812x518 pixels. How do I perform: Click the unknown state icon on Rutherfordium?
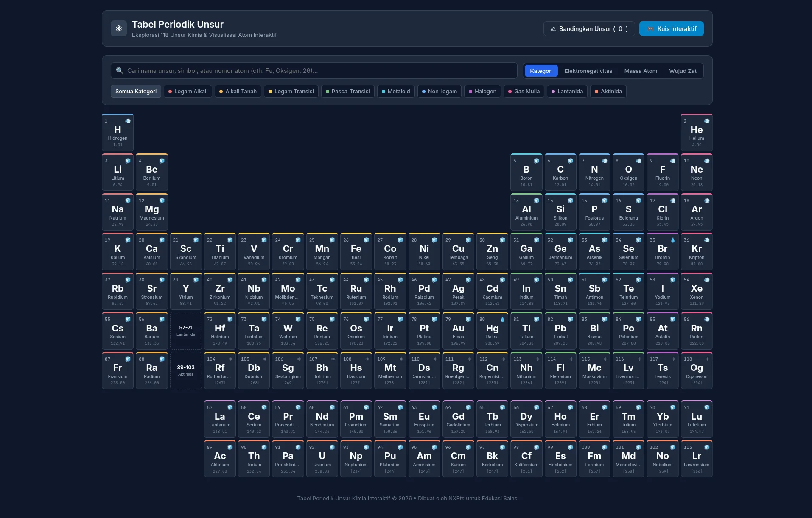(231, 359)
